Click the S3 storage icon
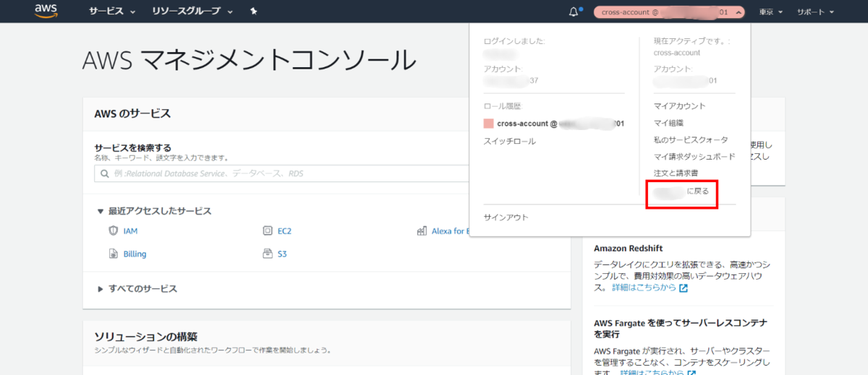The image size is (868, 375). [268, 254]
